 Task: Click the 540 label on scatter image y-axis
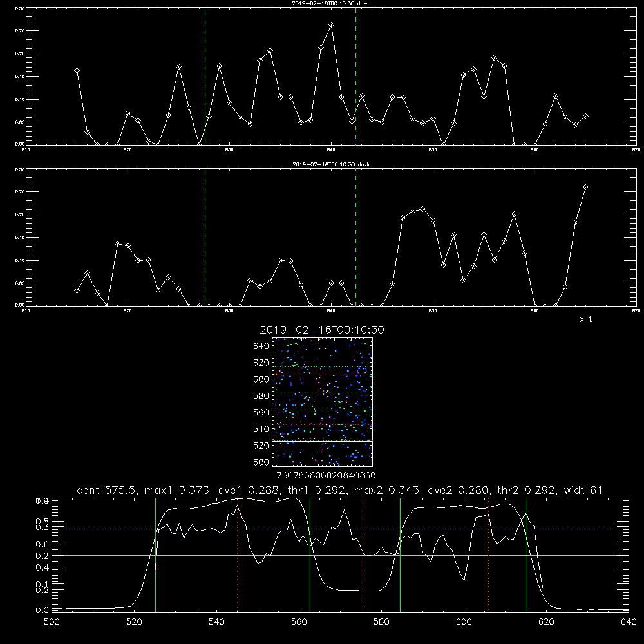261,429
